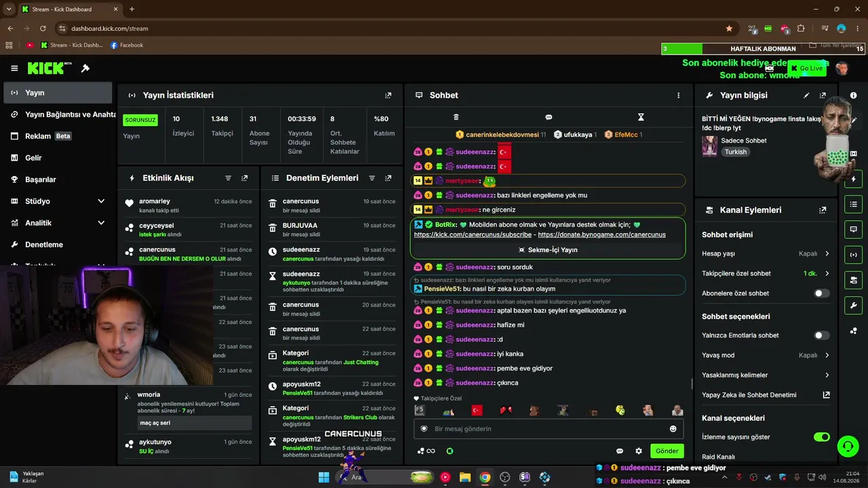Click the chat widget icon in right sidebar
The width and height of the screenshot is (868, 488).
(853, 230)
